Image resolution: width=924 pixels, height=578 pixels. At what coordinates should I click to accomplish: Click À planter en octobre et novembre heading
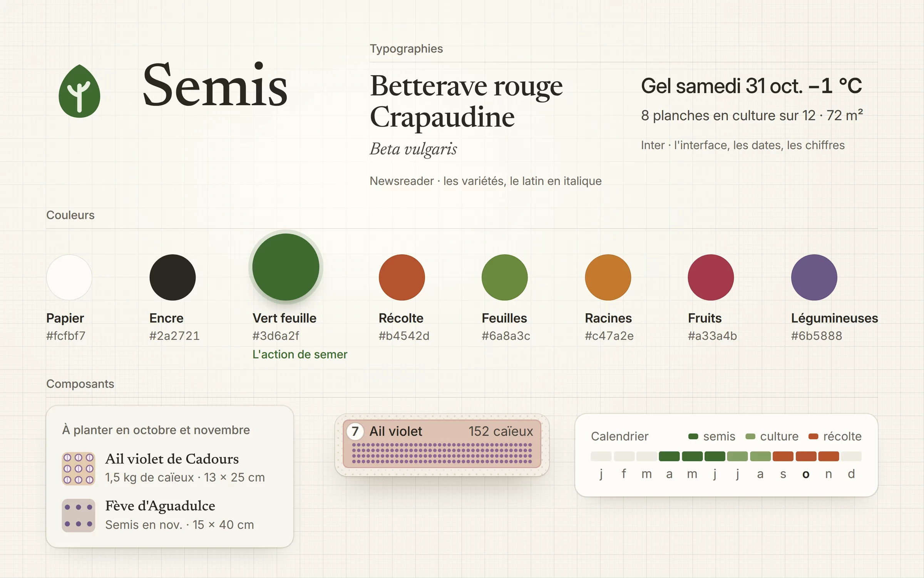coord(156,430)
